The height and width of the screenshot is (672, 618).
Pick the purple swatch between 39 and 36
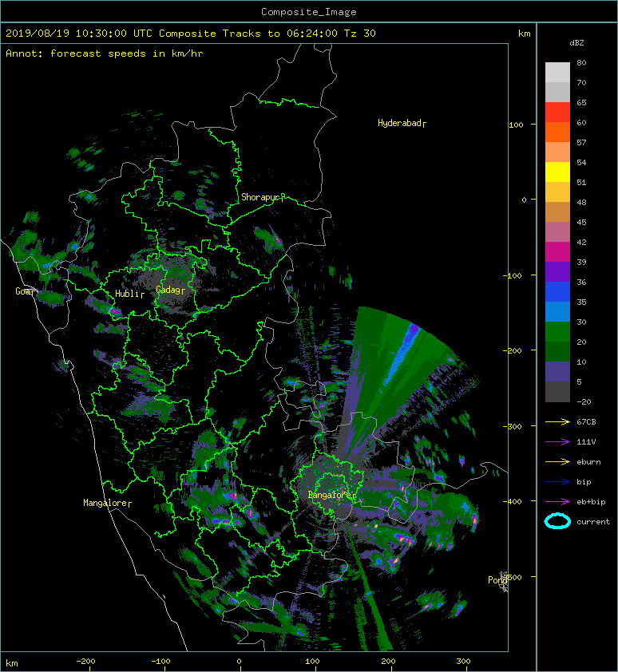pyautogui.click(x=557, y=271)
